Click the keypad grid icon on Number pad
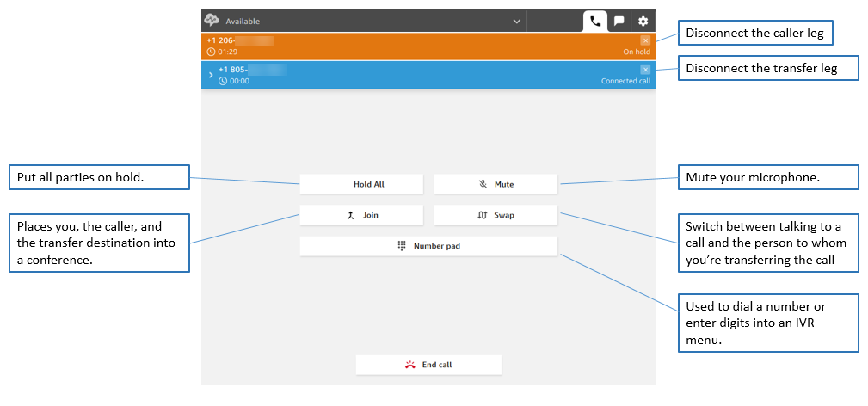 tap(402, 246)
